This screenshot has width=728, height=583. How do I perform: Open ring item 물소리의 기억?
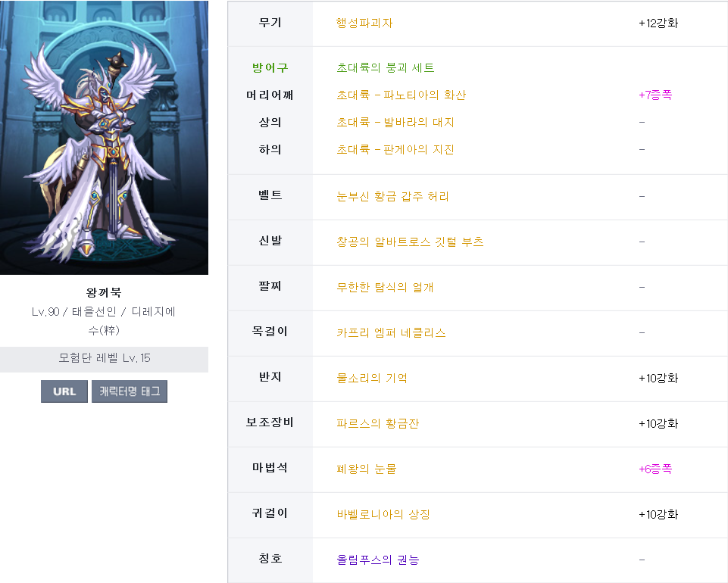pos(372,379)
